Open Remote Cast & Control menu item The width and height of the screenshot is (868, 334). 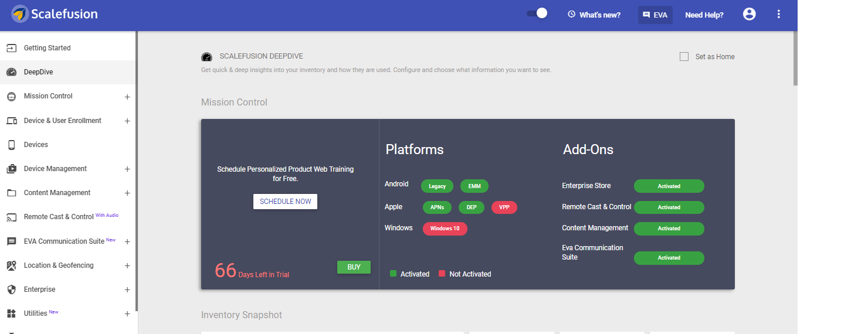click(x=68, y=217)
